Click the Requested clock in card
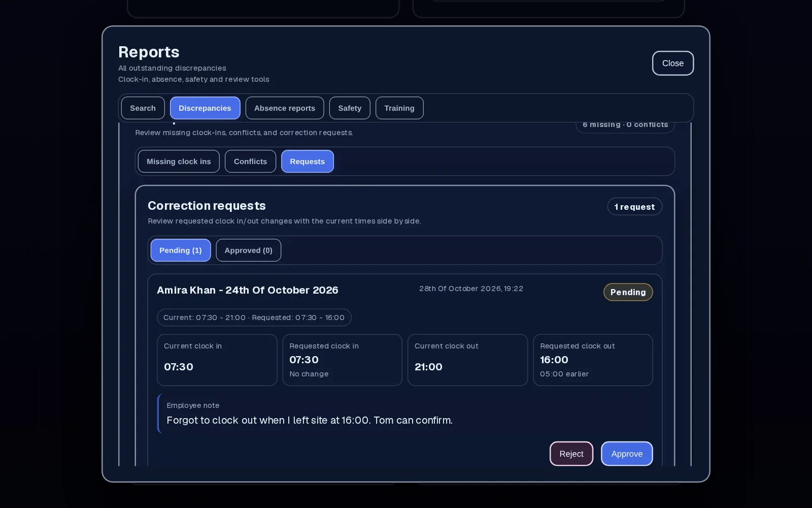 click(343, 360)
